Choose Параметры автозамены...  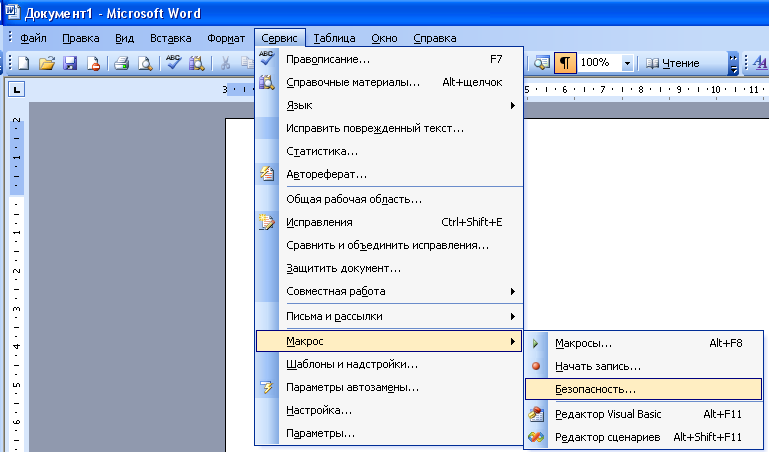tap(390, 387)
